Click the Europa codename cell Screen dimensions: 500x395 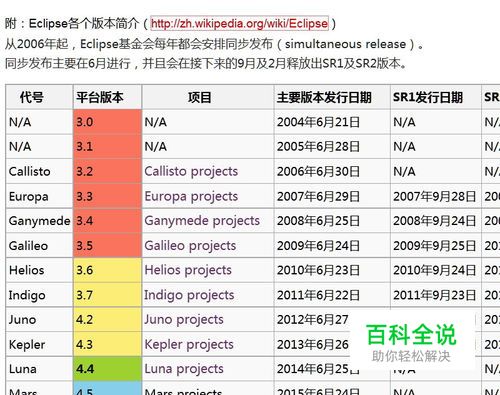click(39, 196)
